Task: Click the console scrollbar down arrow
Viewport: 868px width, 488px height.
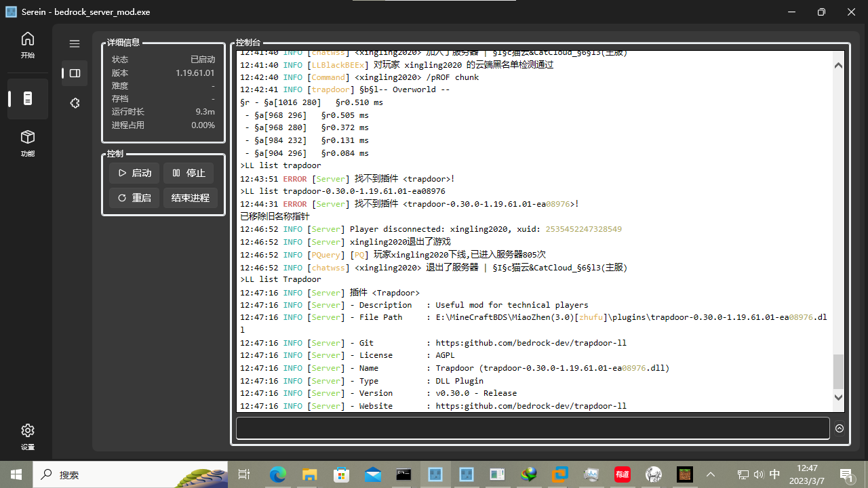Action: click(x=838, y=398)
